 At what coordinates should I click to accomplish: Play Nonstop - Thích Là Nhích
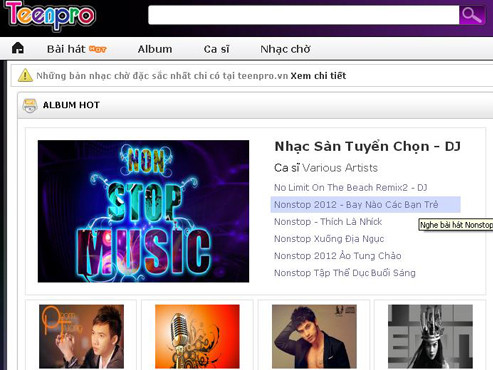(x=328, y=222)
